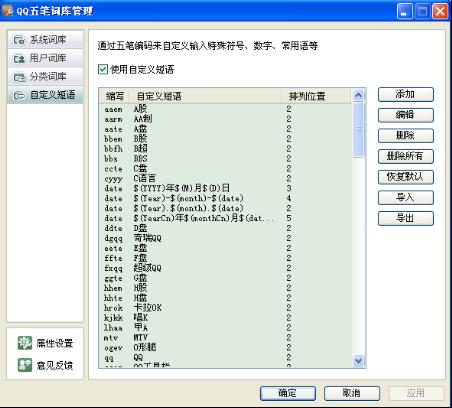
Task: Click the QQ五笔 title bar app icon
Action: (7, 10)
